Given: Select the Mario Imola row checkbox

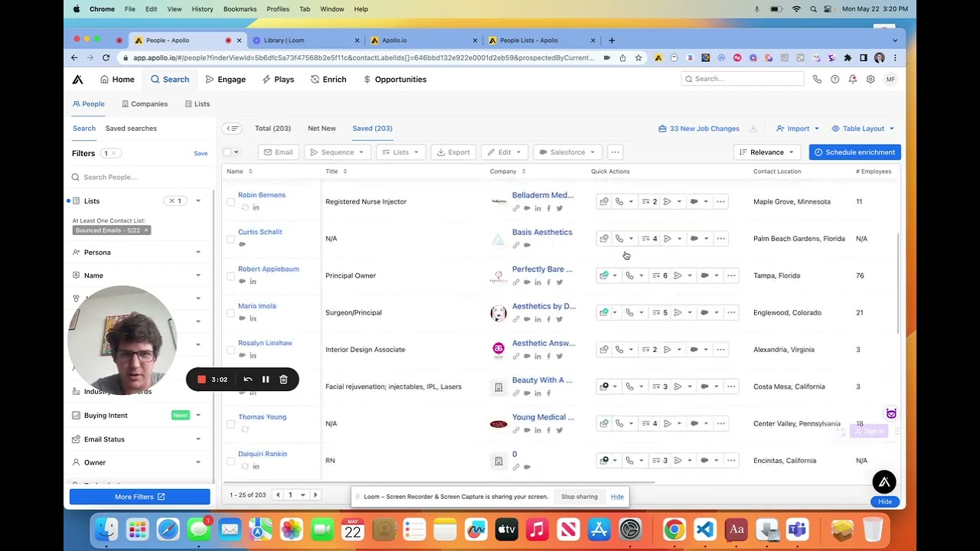Looking at the screenshot, I should 230,313.
